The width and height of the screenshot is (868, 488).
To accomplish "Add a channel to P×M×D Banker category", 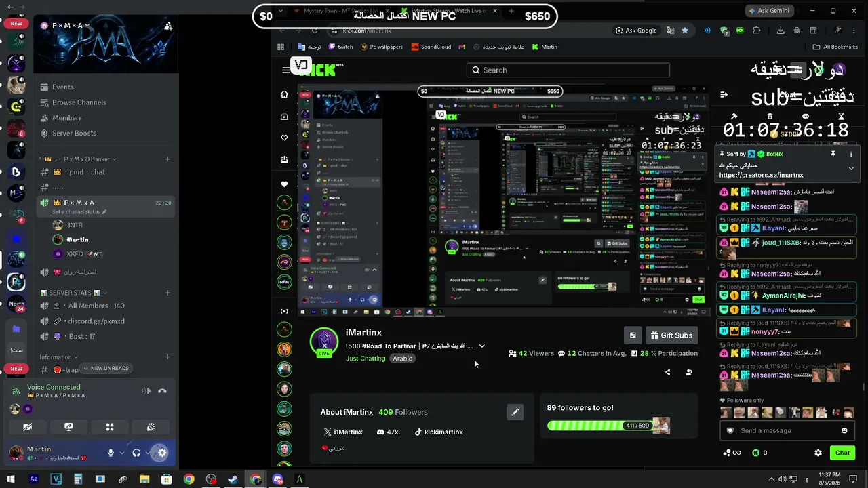I will point(167,159).
